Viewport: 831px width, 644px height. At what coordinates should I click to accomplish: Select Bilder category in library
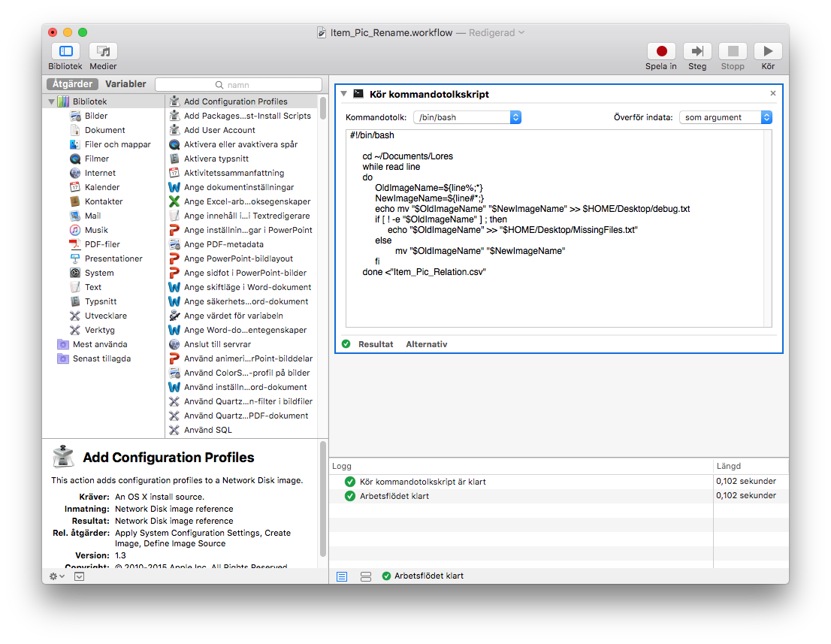pyautogui.click(x=96, y=116)
